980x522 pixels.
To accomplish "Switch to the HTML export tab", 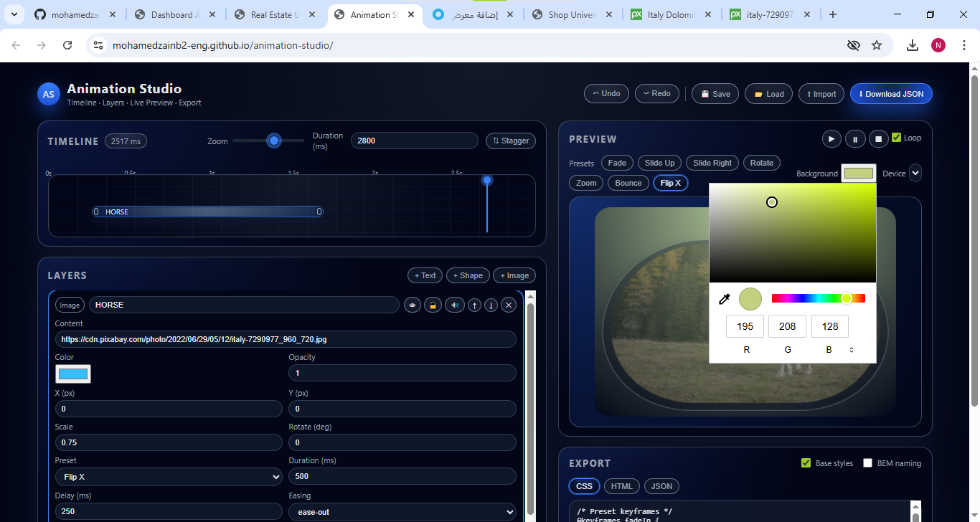I will [x=621, y=486].
